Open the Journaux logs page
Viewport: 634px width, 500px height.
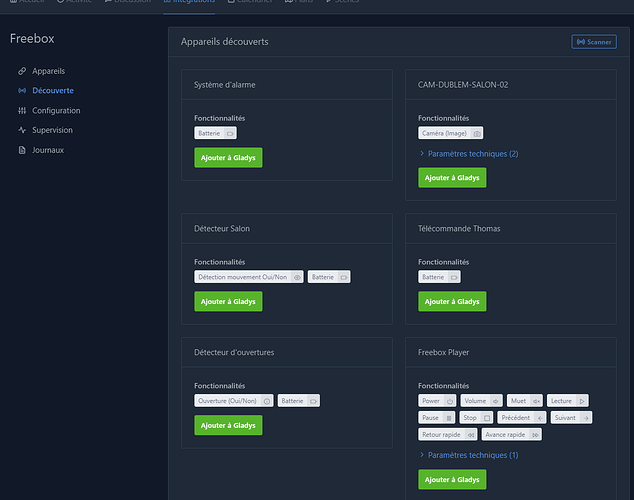click(41, 150)
